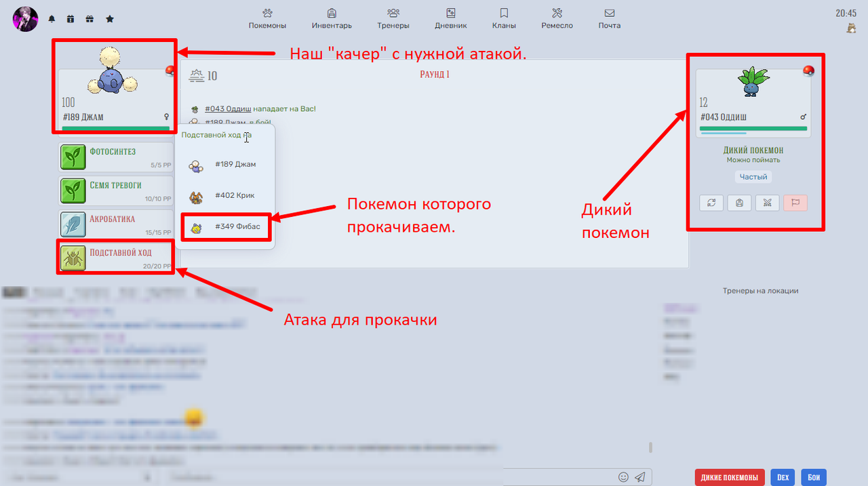Screen dimensions: 868x486
Task: Click the weather icon next to 10
Action: [x=196, y=75]
